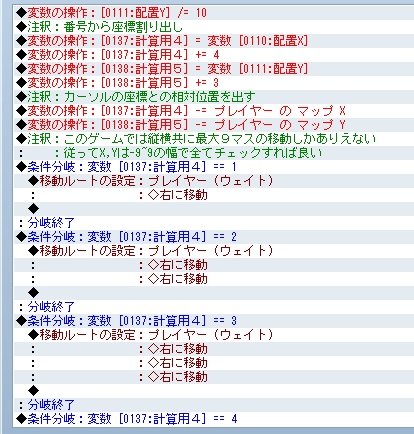Select the empty ◆ line in the == 3 branch
Viewport: 414px width, 434px height.
(x=214, y=391)
